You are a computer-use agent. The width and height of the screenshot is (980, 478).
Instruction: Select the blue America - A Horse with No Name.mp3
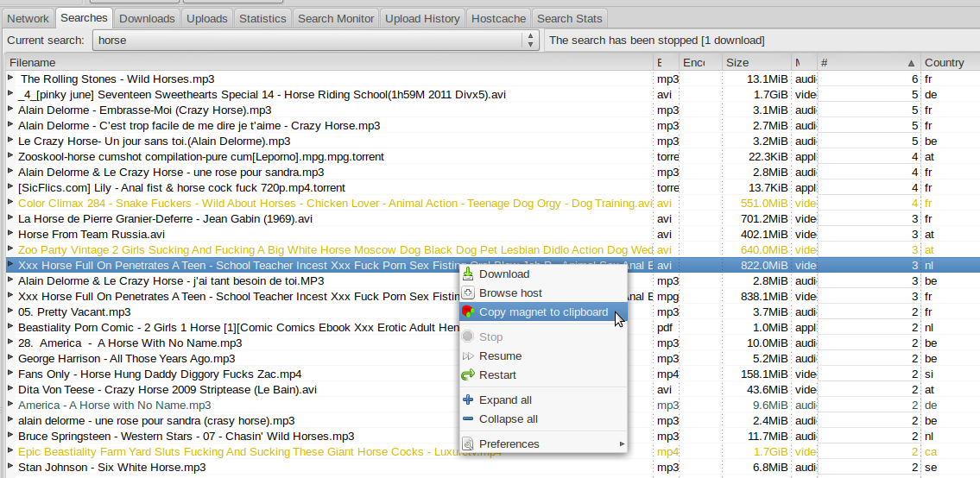tap(114, 405)
